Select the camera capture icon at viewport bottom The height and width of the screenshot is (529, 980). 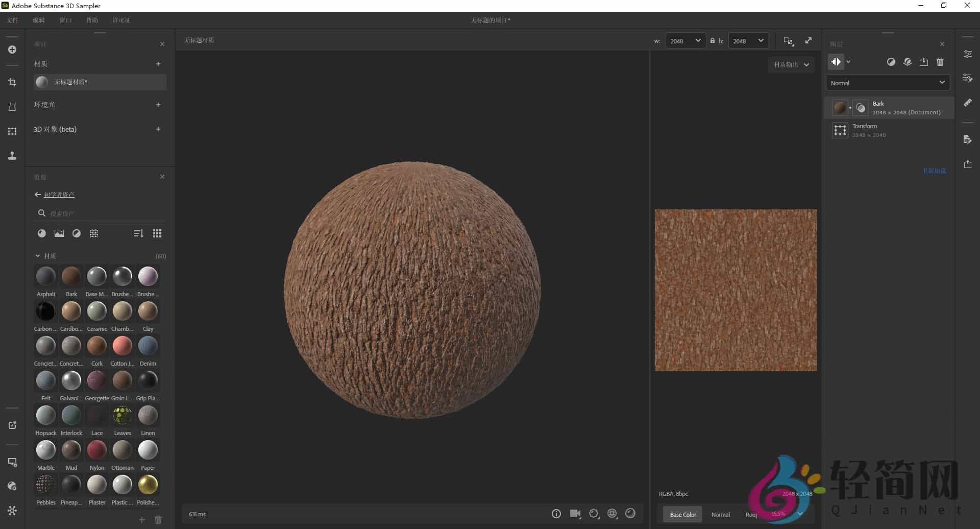click(x=576, y=514)
